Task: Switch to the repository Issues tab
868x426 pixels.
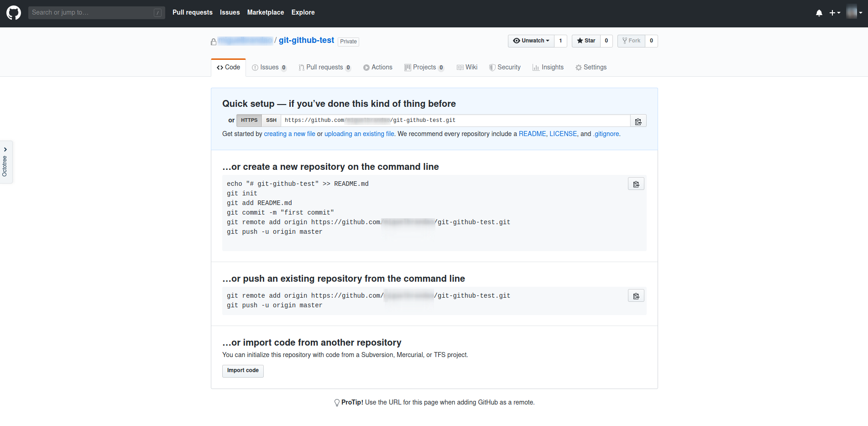Action: click(269, 67)
